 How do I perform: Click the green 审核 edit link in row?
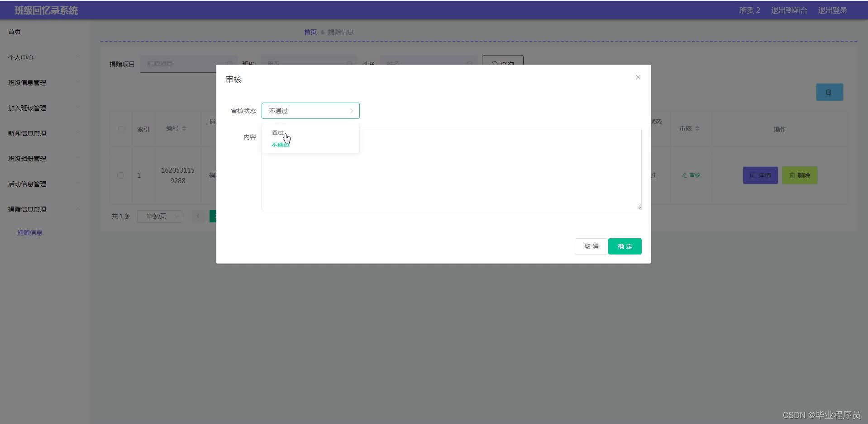(x=691, y=175)
